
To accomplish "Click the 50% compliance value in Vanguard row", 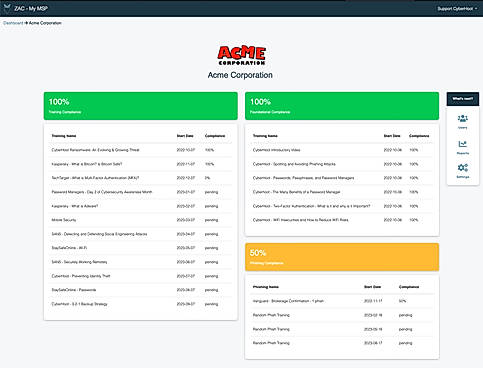I will (402, 301).
